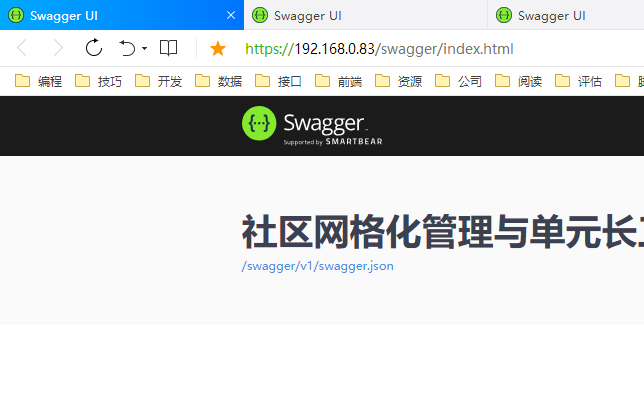Open the 资源 bookmark folder
Screen dimensions: 644x409
pyautogui.click(x=399, y=81)
